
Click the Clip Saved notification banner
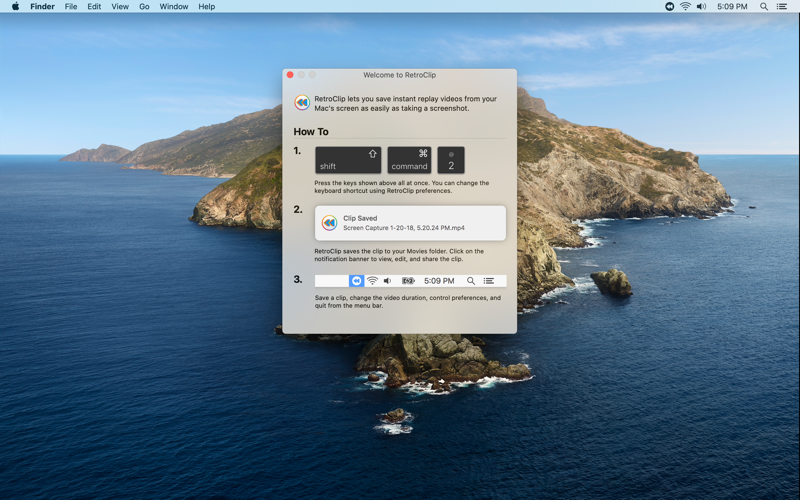coord(410,223)
